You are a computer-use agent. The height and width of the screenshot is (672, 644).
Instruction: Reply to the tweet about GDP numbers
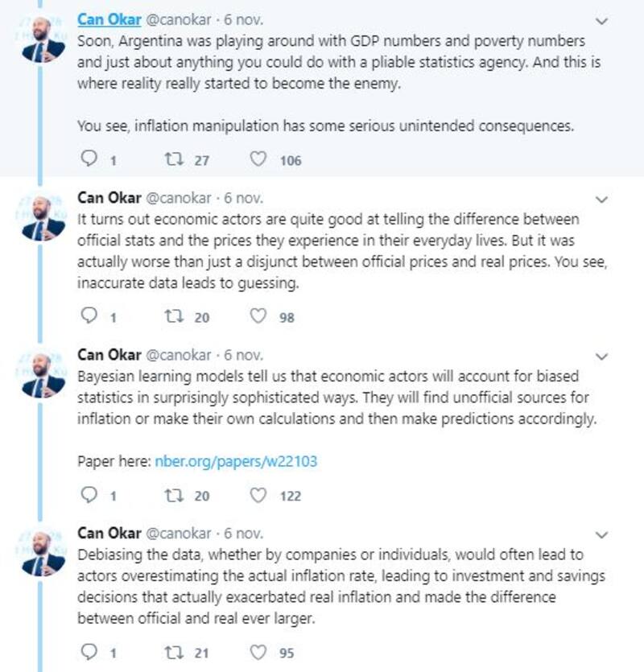point(89,160)
